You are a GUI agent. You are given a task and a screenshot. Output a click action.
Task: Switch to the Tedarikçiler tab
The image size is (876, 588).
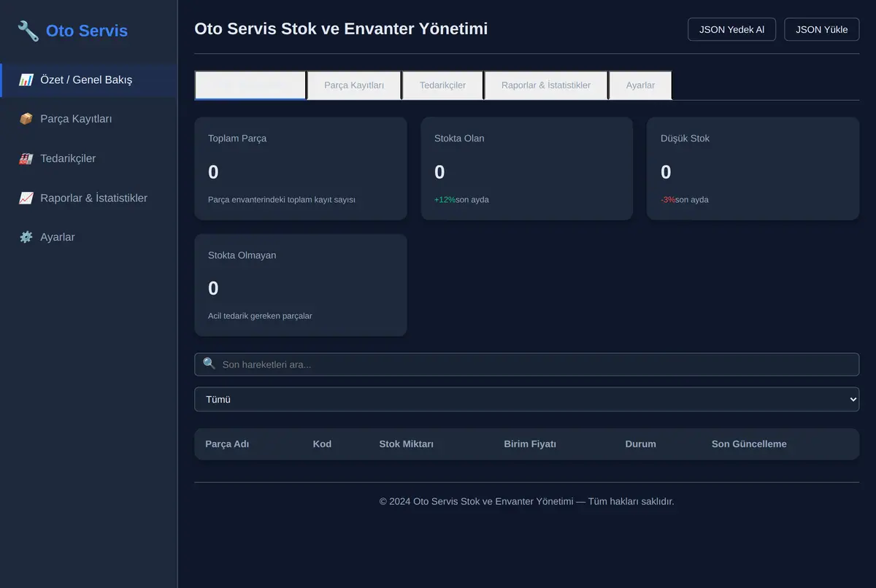(442, 85)
